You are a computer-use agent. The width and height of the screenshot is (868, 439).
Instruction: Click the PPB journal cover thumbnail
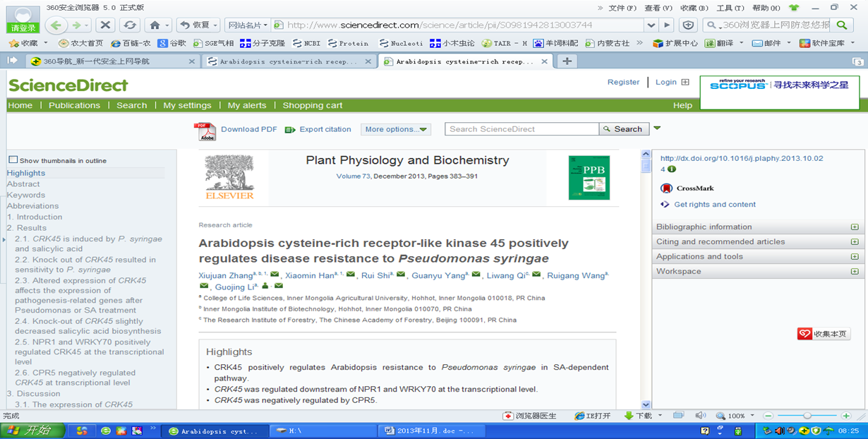click(589, 177)
